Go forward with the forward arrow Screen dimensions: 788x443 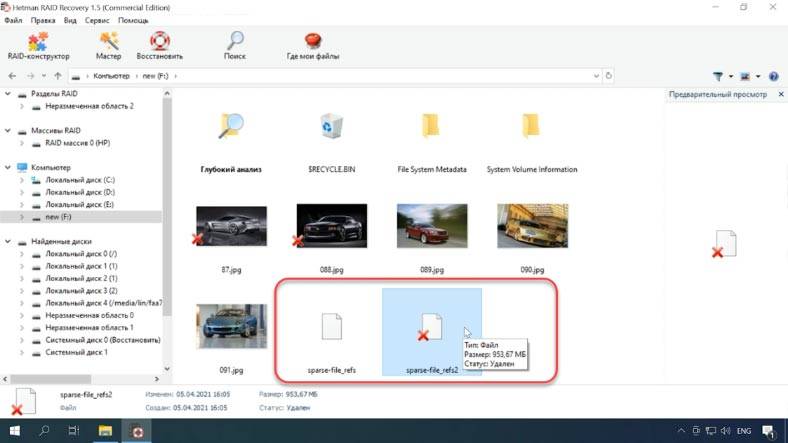[30, 76]
